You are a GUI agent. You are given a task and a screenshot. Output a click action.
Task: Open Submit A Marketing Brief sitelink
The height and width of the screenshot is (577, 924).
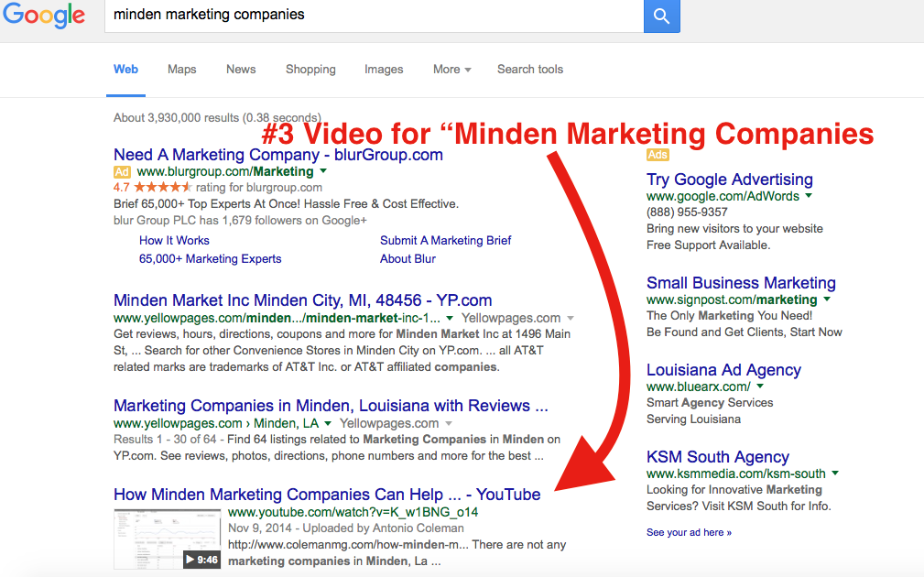[445, 241]
